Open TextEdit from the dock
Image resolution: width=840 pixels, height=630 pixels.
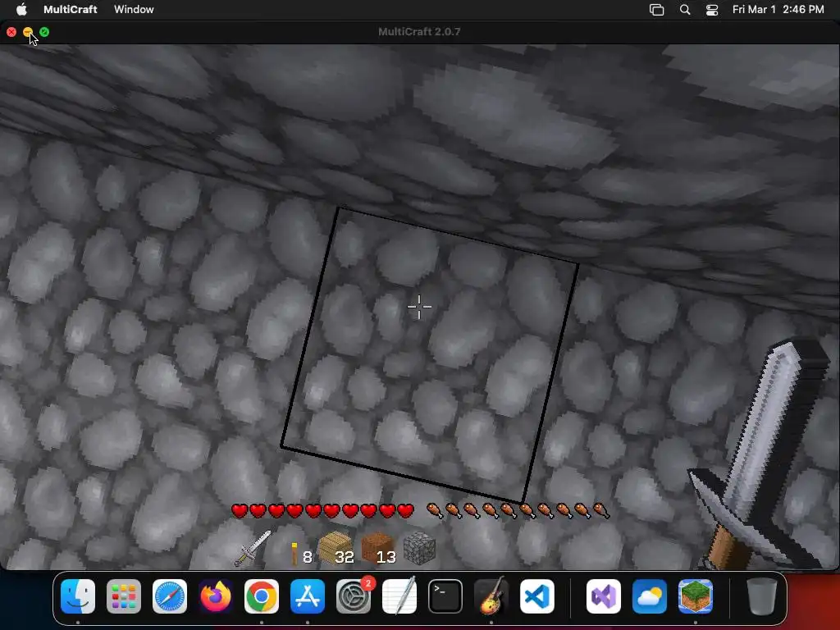click(399, 596)
